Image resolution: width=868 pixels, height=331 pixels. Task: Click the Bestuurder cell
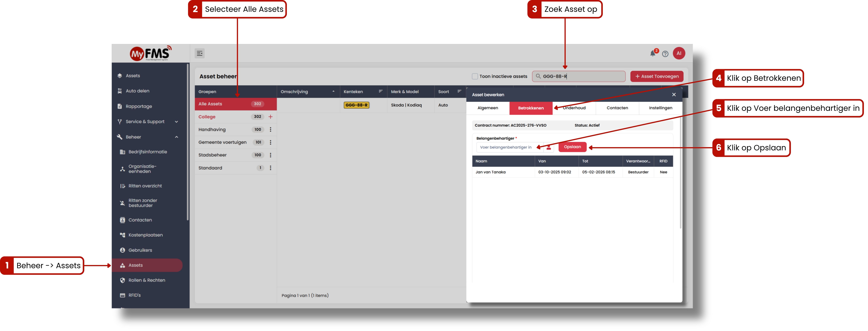(x=638, y=172)
